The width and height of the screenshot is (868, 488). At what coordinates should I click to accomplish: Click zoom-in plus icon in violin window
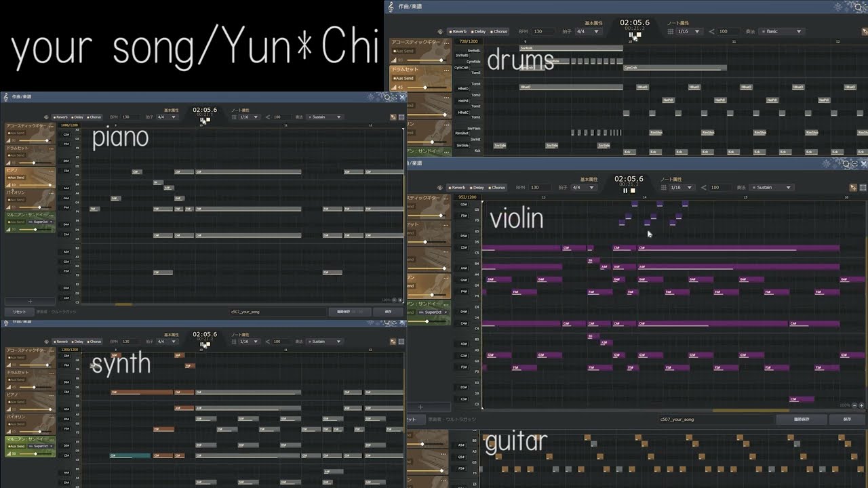point(862,405)
